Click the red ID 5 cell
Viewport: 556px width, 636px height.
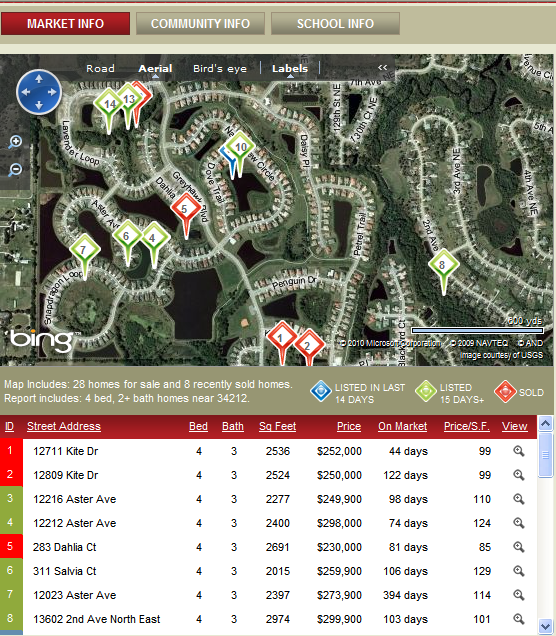(x=11, y=546)
